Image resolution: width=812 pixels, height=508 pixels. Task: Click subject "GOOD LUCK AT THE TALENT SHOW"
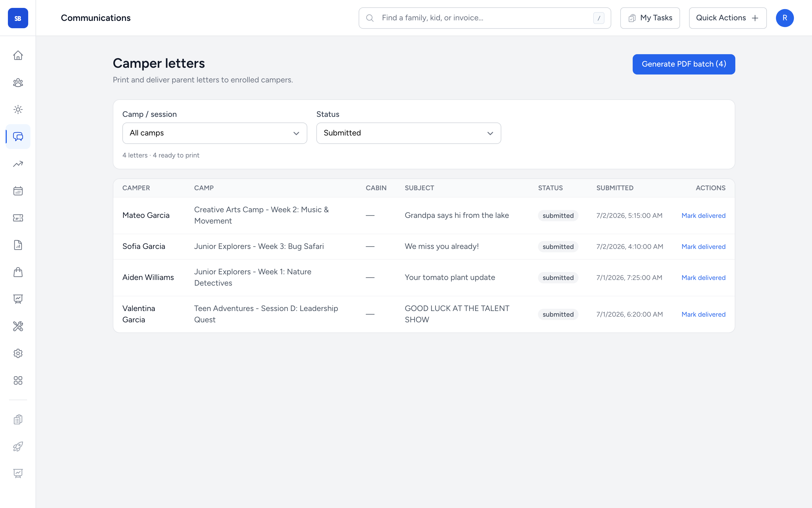point(457,314)
